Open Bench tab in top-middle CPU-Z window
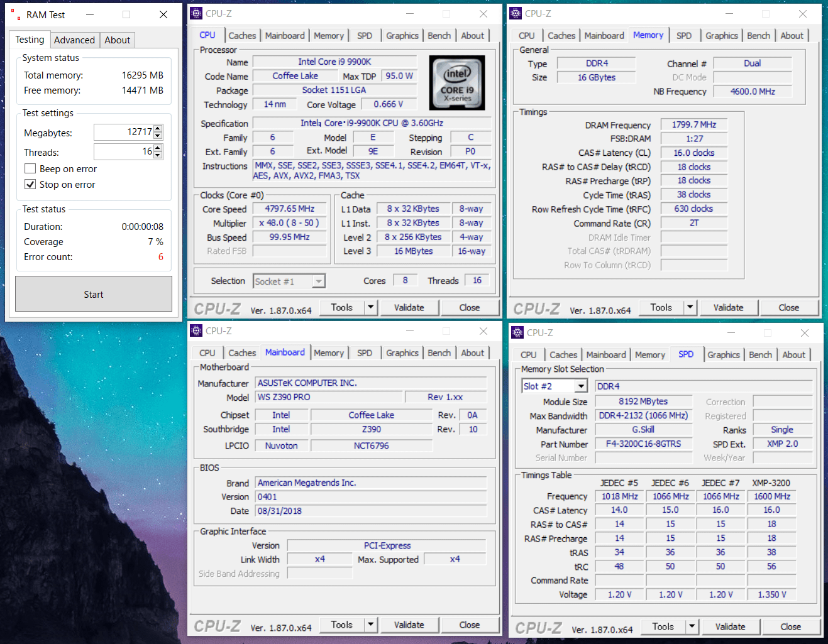The image size is (828, 644). click(x=439, y=36)
